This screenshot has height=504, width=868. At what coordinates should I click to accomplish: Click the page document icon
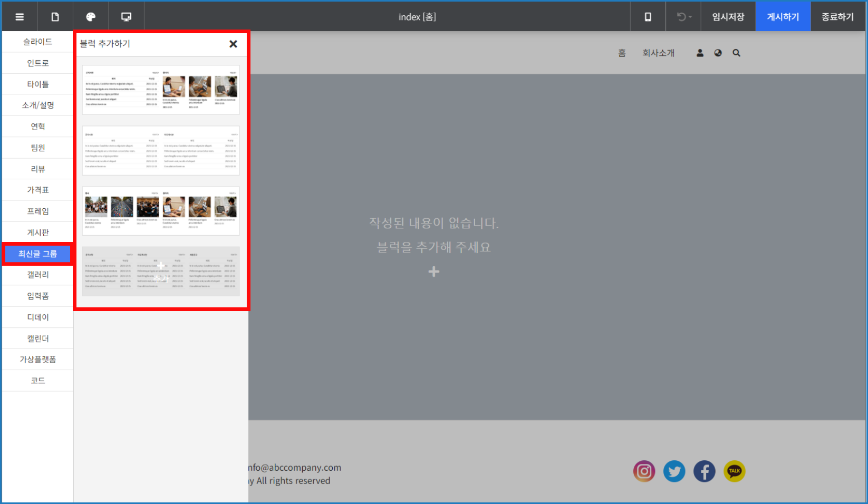tap(55, 17)
